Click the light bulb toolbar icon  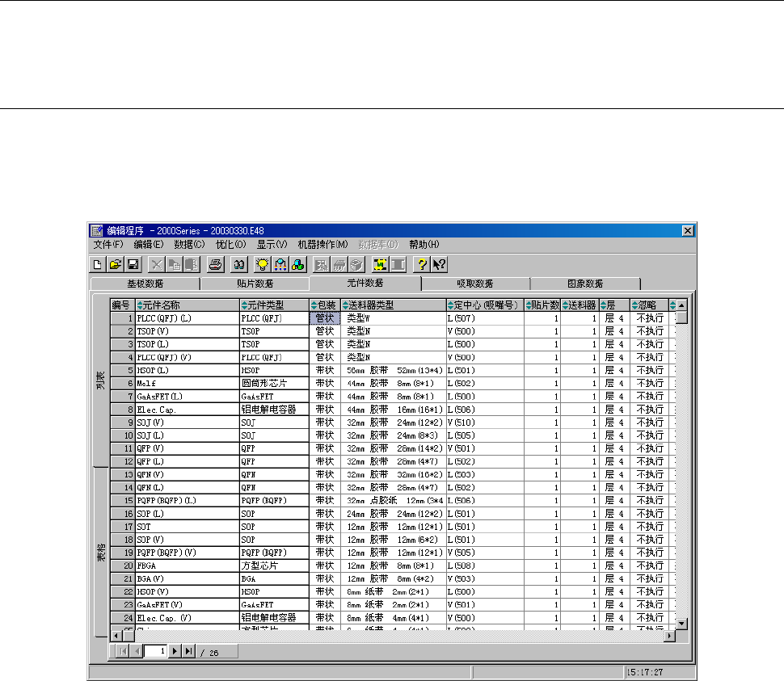click(x=263, y=264)
